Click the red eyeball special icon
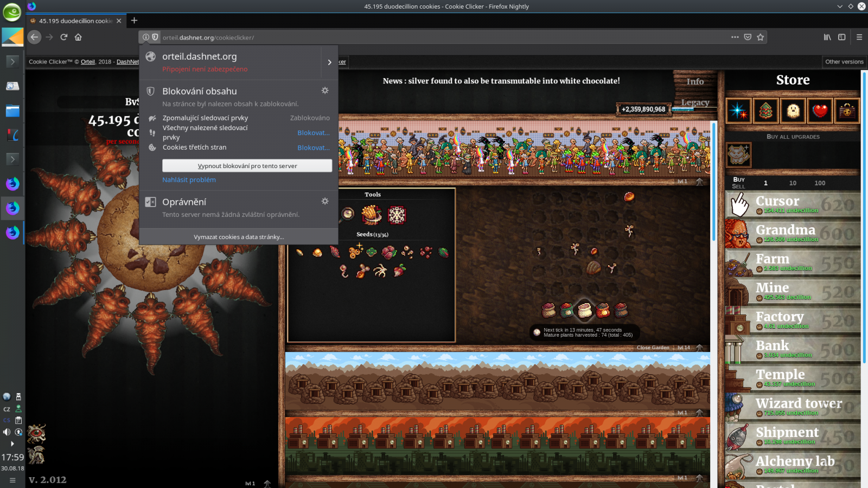The height and width of the screenshot is (488, 868). coord(36,433)
